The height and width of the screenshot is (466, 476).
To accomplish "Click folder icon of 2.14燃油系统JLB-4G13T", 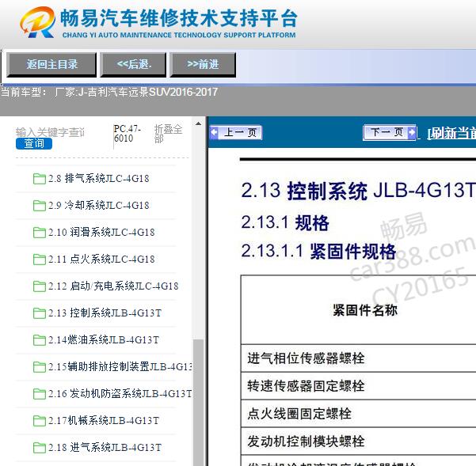I will pyautogui.click(x=39, y=340).
